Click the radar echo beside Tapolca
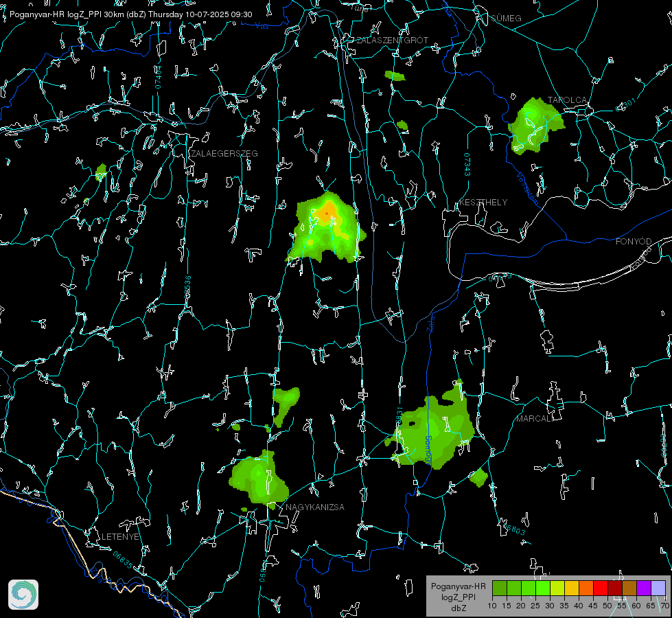672x618 pixels. [535, 126]
